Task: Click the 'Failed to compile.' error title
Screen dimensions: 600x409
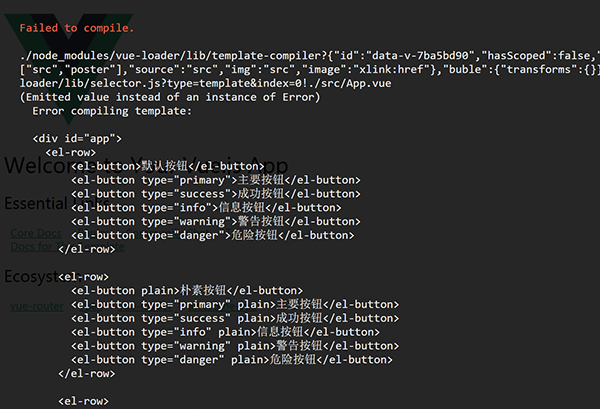Action: [77, 28]
